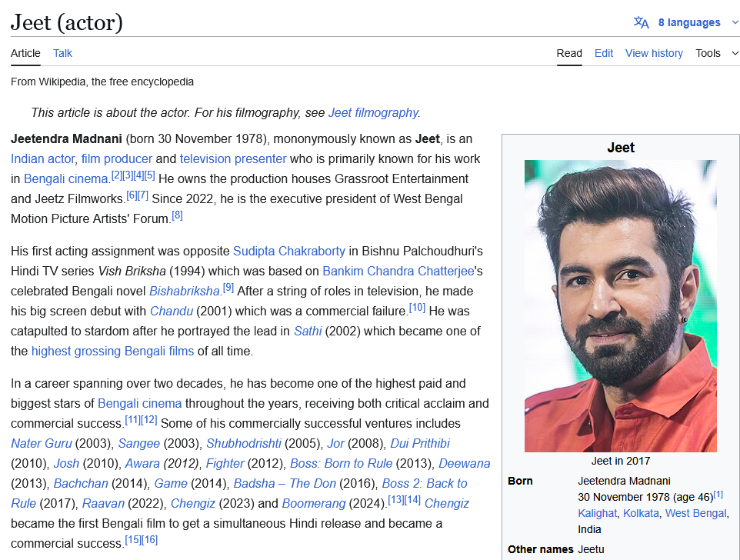Open the Josh film link
The image size is (740, 560).
(66, 464)
